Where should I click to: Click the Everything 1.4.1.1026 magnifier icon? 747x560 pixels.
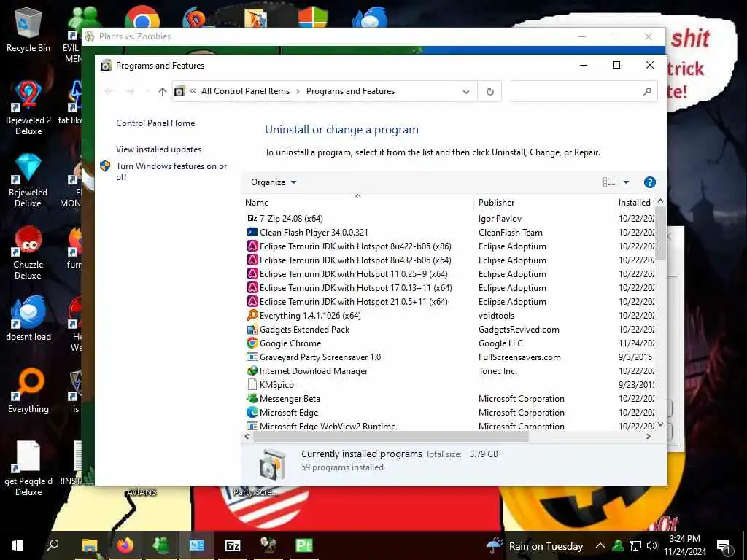point(252,315)
